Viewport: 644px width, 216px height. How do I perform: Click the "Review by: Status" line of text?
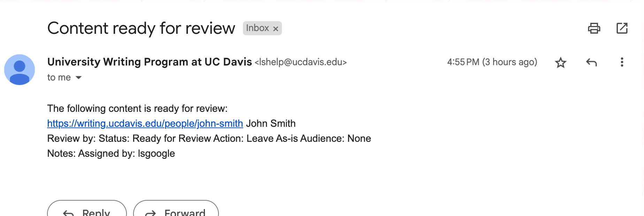(209, 139)
